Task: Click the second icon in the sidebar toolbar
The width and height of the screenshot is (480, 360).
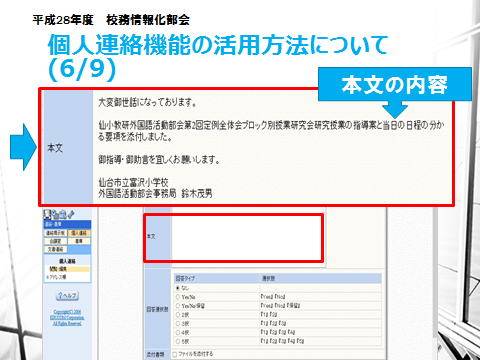Action: click(x=56, y=214)
